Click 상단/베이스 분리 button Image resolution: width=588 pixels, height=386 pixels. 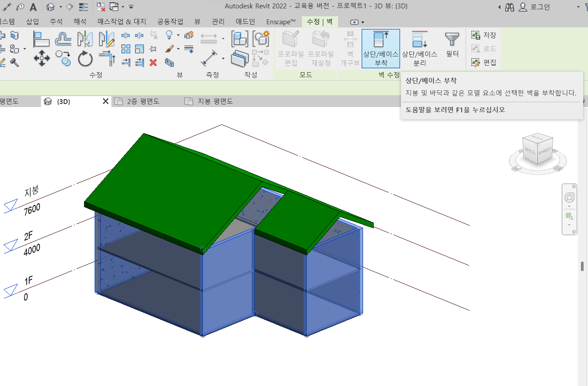419,48
